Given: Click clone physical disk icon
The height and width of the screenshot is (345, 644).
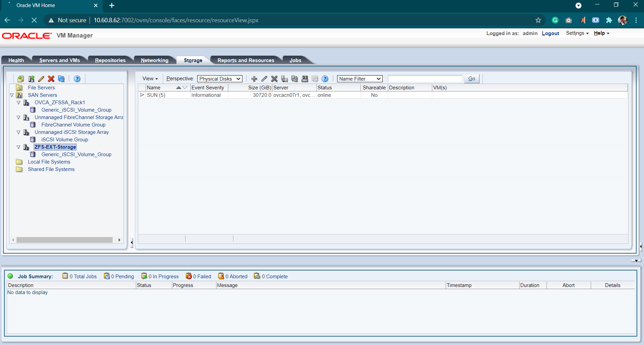Looking at the screenshot, I should (x=285, y=79).
